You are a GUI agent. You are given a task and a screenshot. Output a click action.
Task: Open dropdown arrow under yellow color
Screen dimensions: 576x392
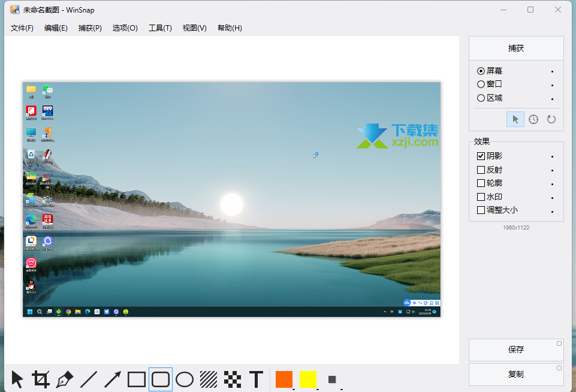(x=318, y=389)
